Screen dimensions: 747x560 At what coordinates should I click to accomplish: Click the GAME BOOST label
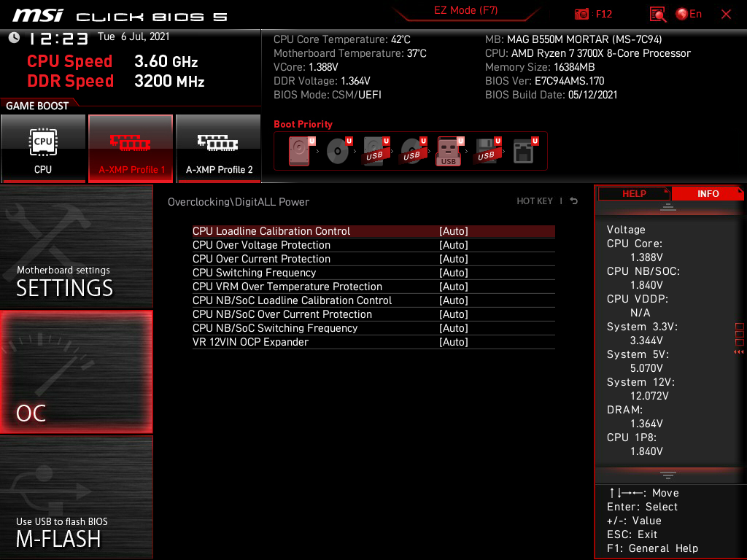pos(37,106)
